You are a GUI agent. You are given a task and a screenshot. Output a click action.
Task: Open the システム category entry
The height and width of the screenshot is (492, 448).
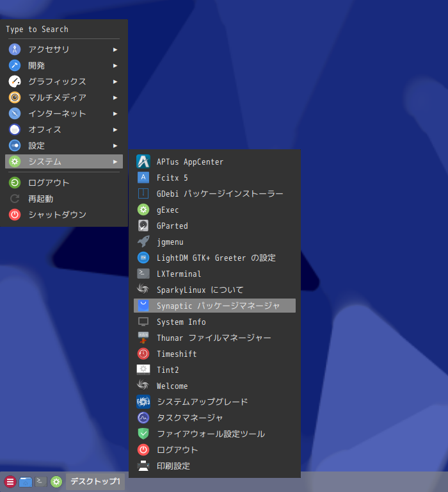coord(64,161)
